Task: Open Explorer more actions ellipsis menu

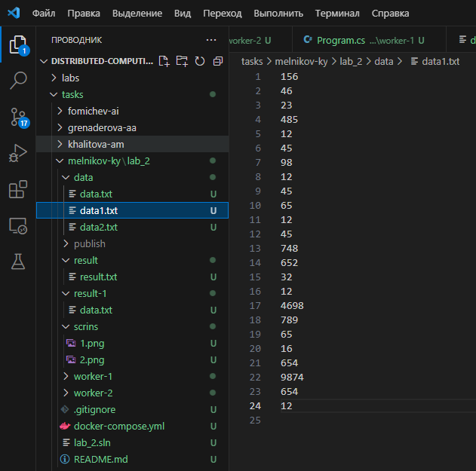Action: 210,40
